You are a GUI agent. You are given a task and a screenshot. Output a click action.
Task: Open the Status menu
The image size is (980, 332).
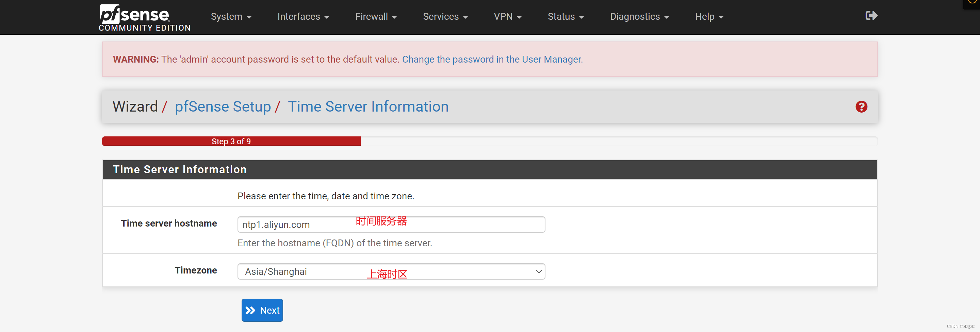tap(566, 17)
